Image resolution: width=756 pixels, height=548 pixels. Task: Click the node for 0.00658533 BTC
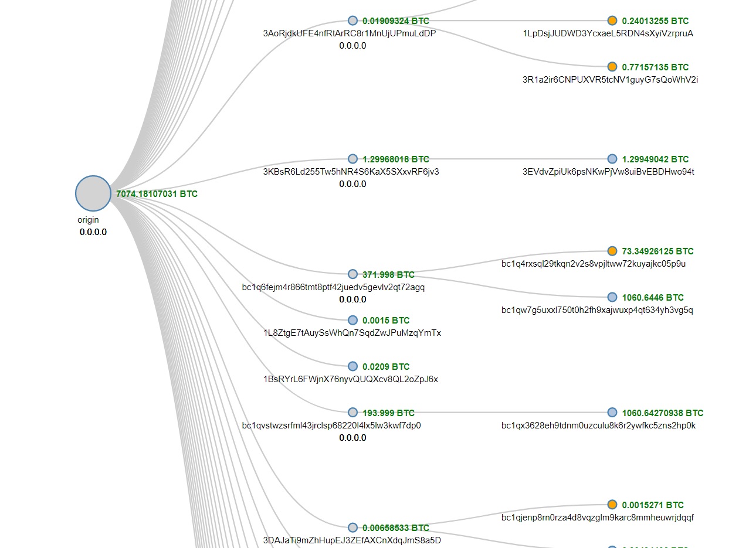[352, 527]
